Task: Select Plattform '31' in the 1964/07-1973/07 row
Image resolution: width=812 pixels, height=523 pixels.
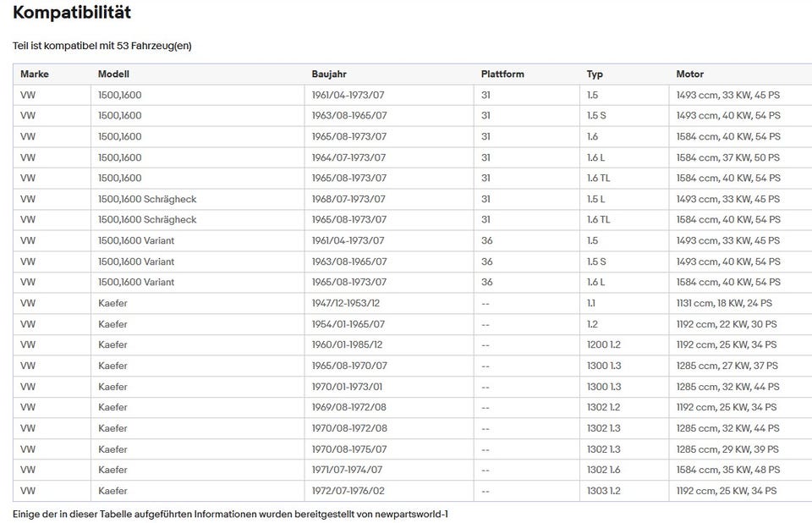Action: pos(486,157)
